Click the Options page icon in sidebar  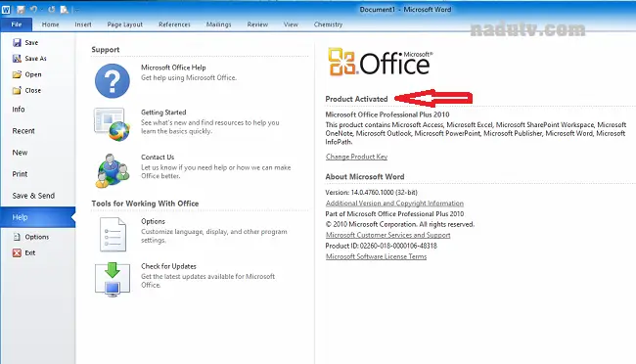(x=17, y=237)
